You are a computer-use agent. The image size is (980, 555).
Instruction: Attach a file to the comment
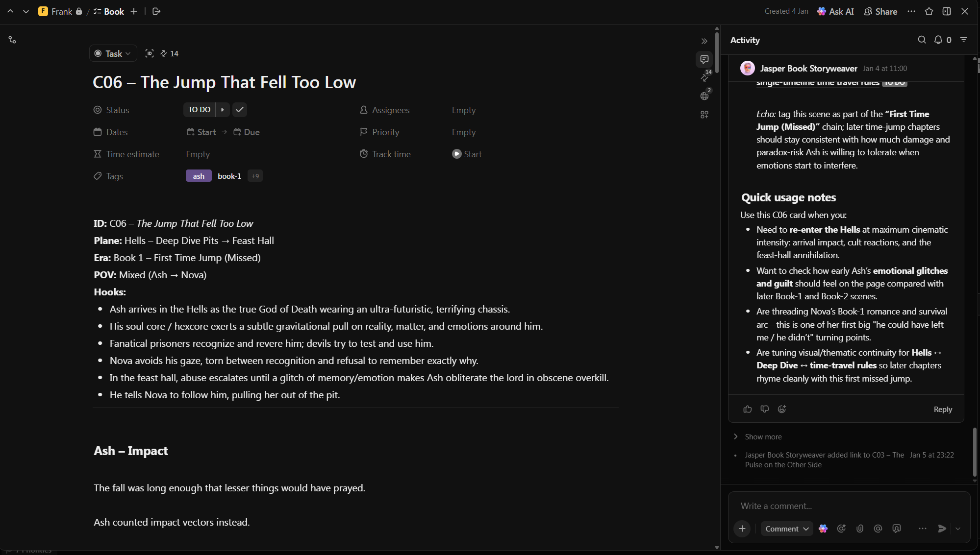click(860, 529)
